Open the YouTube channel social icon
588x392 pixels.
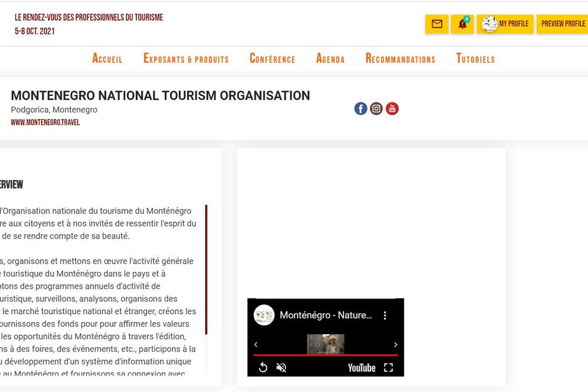pyautogui.click(x=392, y=108)
